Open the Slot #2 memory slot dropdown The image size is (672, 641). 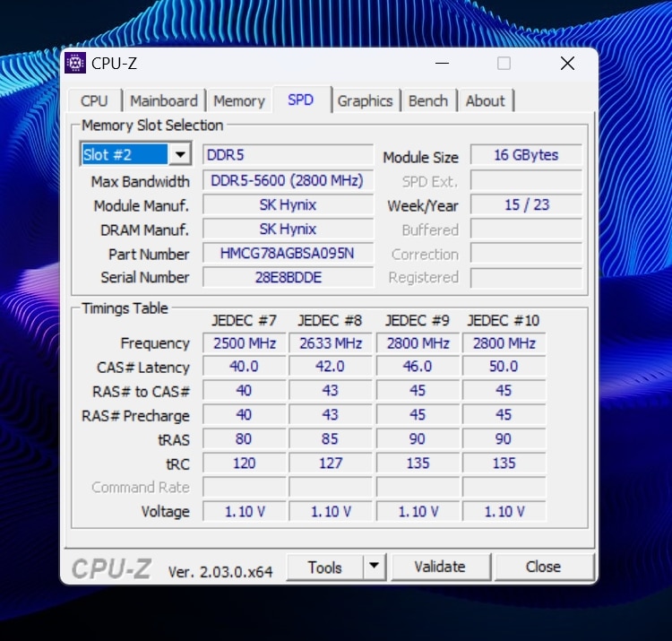[x=180, y=155]
